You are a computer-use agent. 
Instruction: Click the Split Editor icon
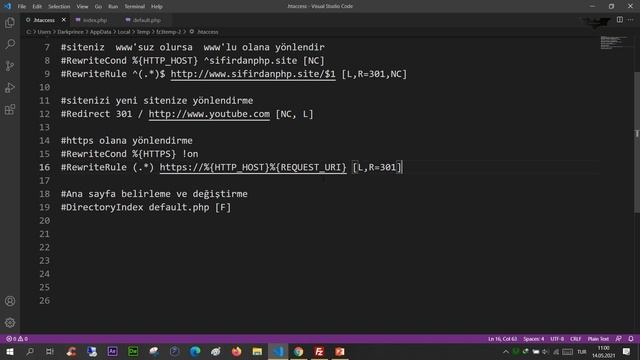tap(620, 20)
